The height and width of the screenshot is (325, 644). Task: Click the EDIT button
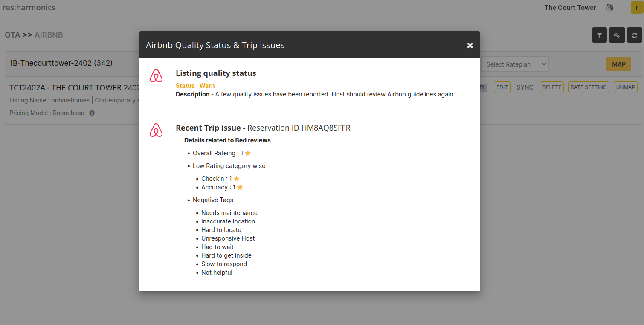point(502,87)
